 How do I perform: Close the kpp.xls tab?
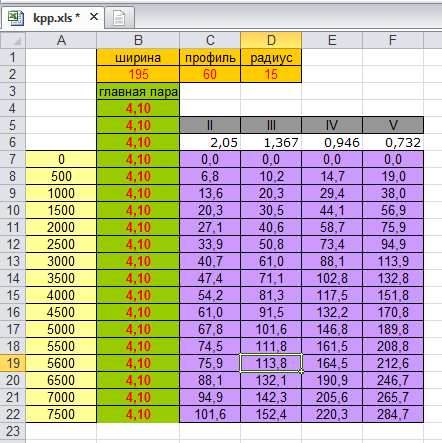pos(94,17)
